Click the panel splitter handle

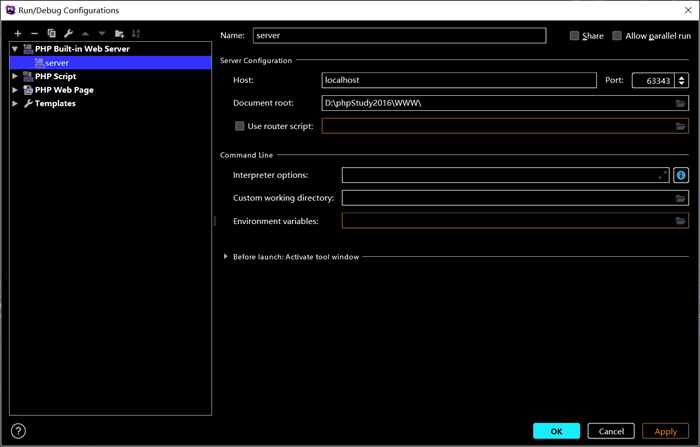(215, 221)
